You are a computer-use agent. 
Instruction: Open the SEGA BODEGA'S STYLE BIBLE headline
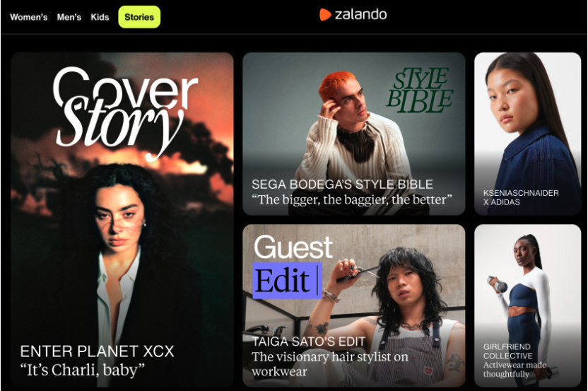coord(342,185)
